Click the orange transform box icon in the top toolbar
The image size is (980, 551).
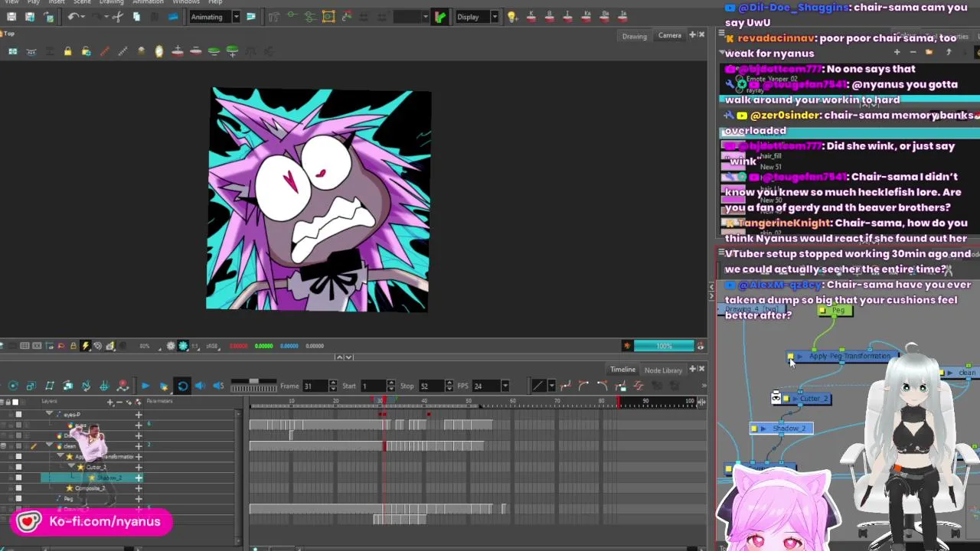pyautogui.click(x=328, y=17)
